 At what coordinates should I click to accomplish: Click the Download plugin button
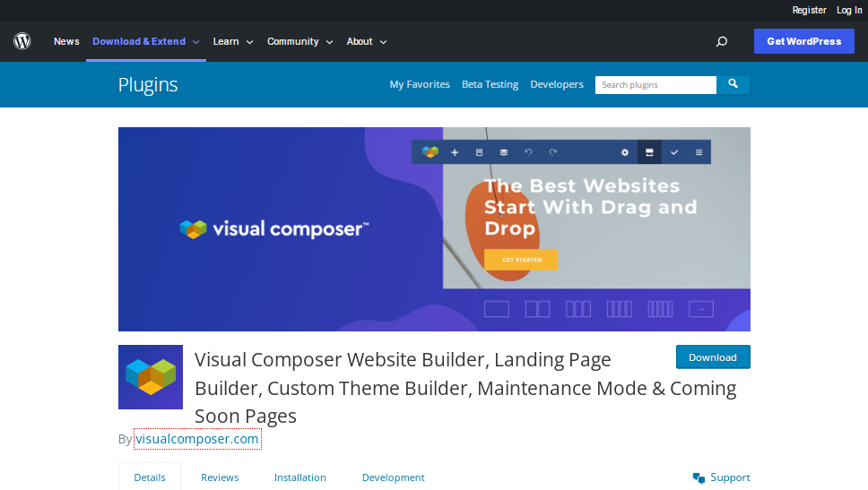click(x=713, y=357)
